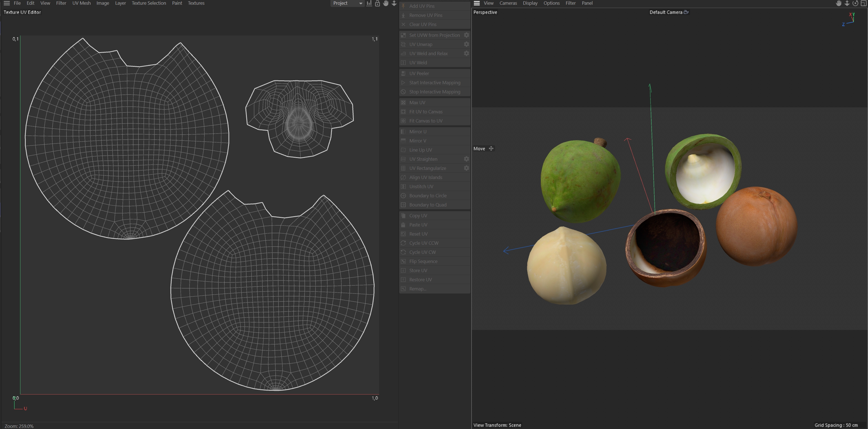
Task: Toggle the viewport layout maximize icon
Action: (864, 3)
